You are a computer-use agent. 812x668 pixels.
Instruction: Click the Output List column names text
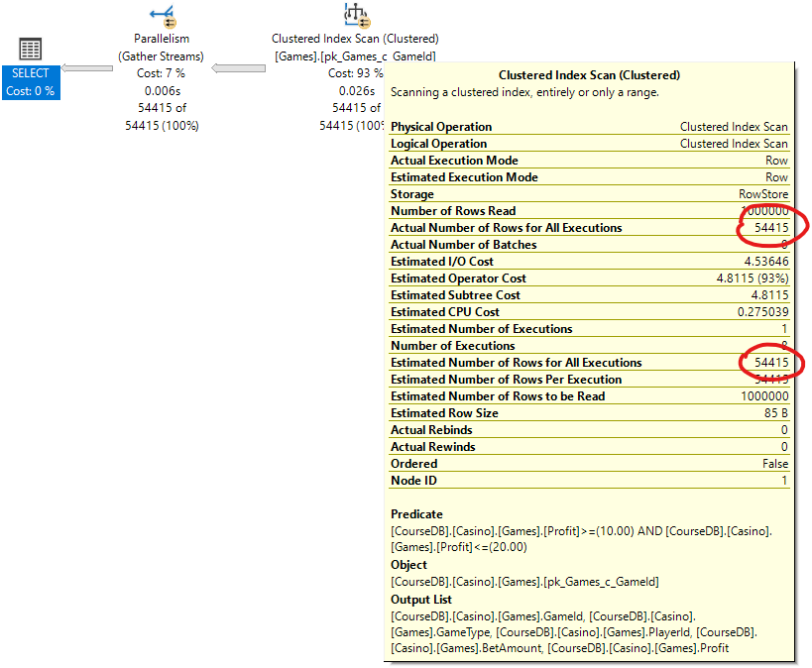[x=574, y=632]
